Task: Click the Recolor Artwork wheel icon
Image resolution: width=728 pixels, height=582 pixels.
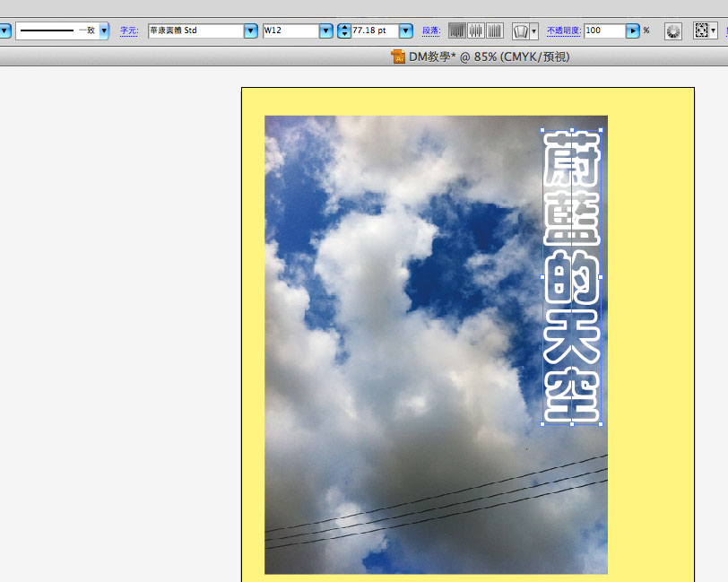Action: tap(672, 31)
